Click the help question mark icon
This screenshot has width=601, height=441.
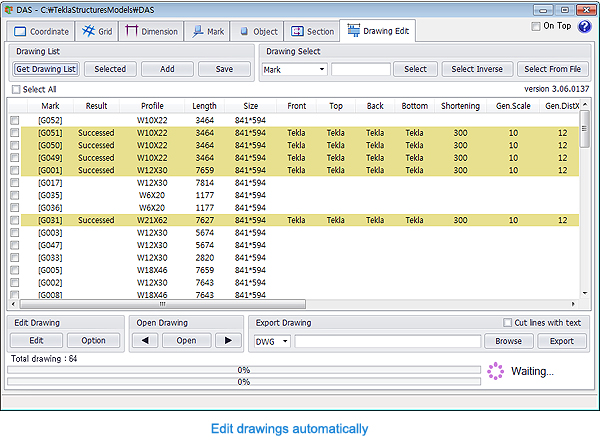click(x=585, y=27)
